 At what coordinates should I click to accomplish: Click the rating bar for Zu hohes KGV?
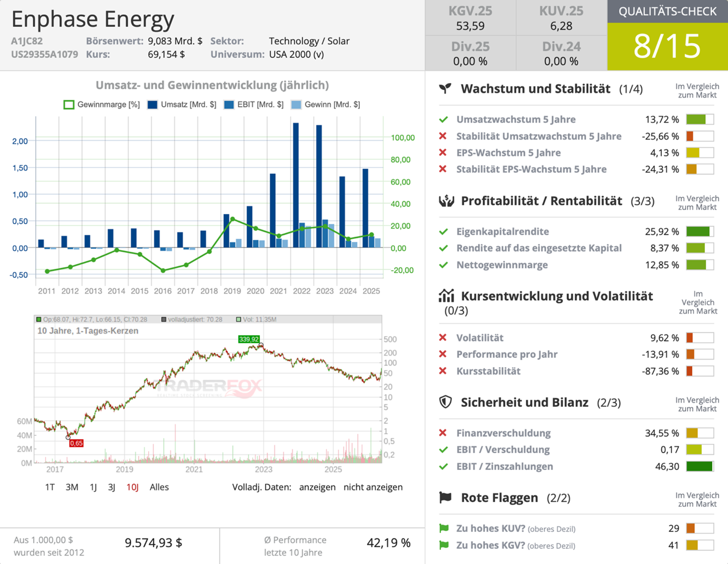700,545
